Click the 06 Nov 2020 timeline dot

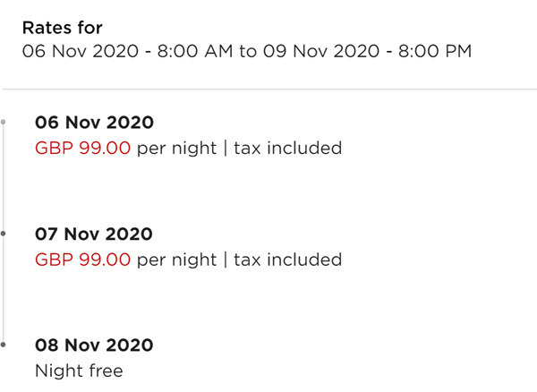pos(3,122)
